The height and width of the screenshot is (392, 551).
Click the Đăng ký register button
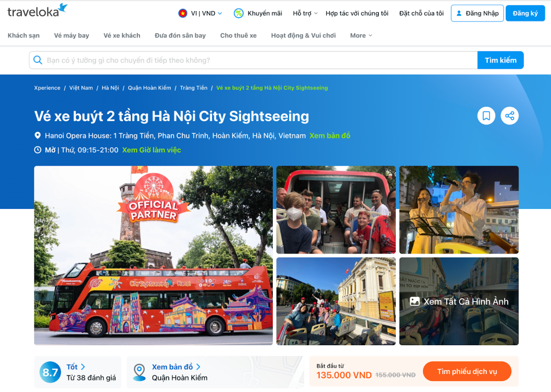525,13
